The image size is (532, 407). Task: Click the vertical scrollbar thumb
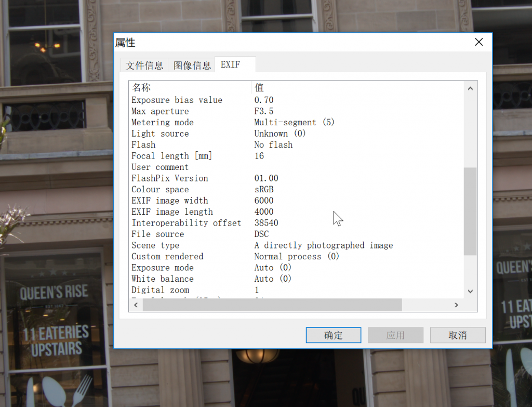470,211
